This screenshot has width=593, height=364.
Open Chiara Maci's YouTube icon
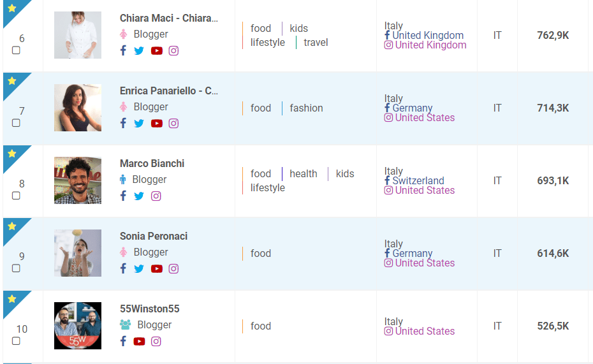coord(157,50)
